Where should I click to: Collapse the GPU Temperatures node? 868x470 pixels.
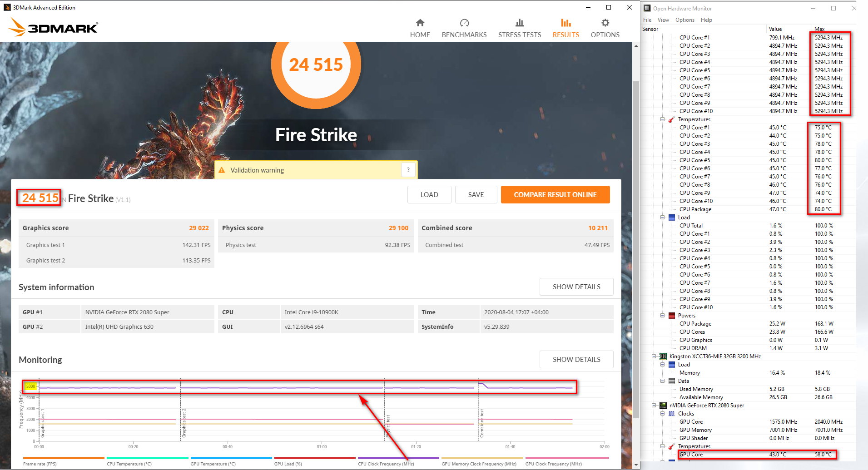(662, 446)
